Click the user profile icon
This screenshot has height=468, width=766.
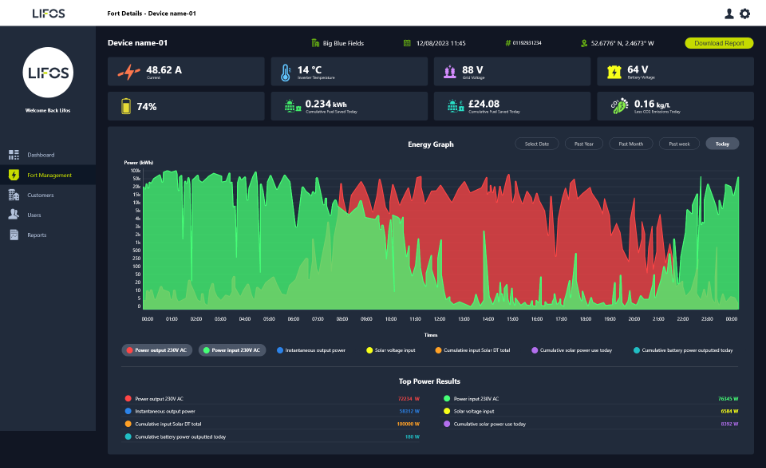pyautogui.click(x=729, y=13)
